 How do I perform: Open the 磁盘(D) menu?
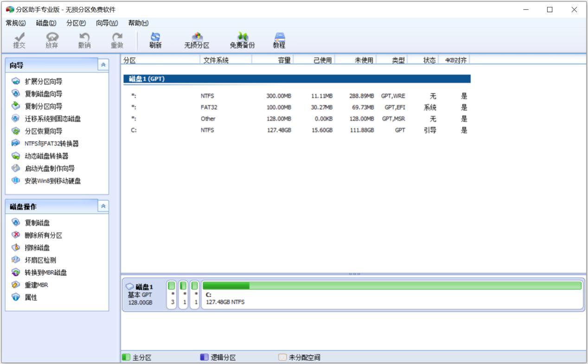tap(46, 23)
